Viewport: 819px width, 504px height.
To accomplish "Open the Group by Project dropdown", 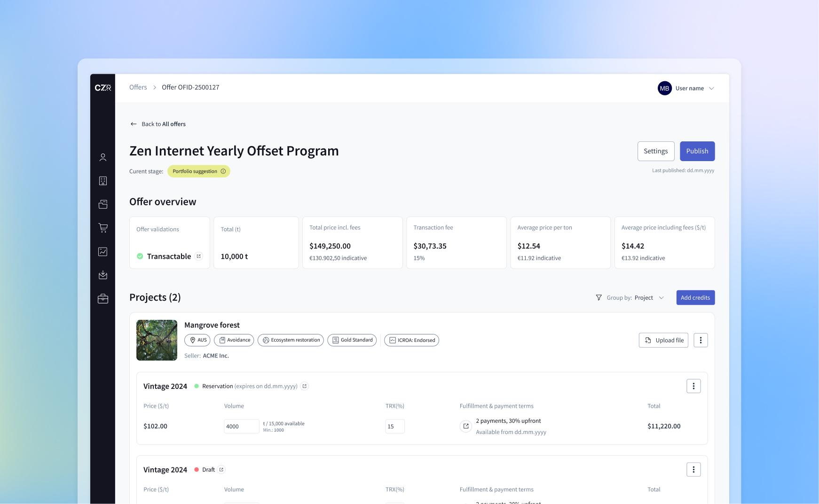I will 649,298.
